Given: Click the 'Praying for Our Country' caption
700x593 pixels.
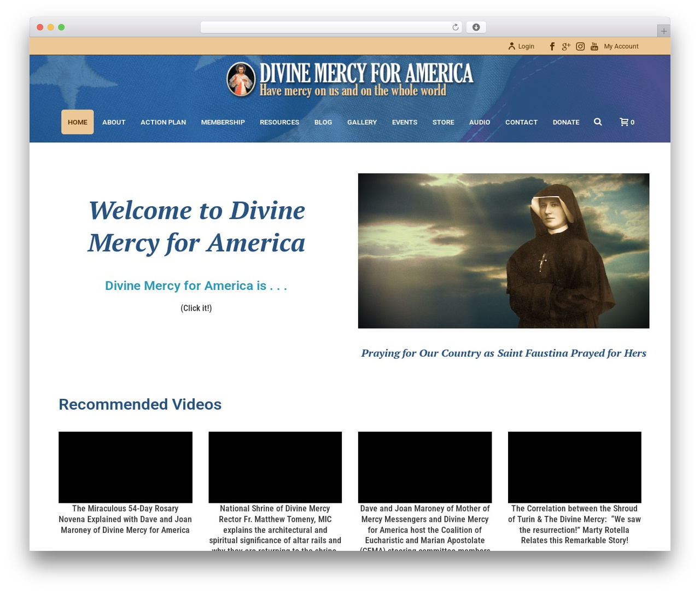Looking at the screenshot, I should 504,353.
